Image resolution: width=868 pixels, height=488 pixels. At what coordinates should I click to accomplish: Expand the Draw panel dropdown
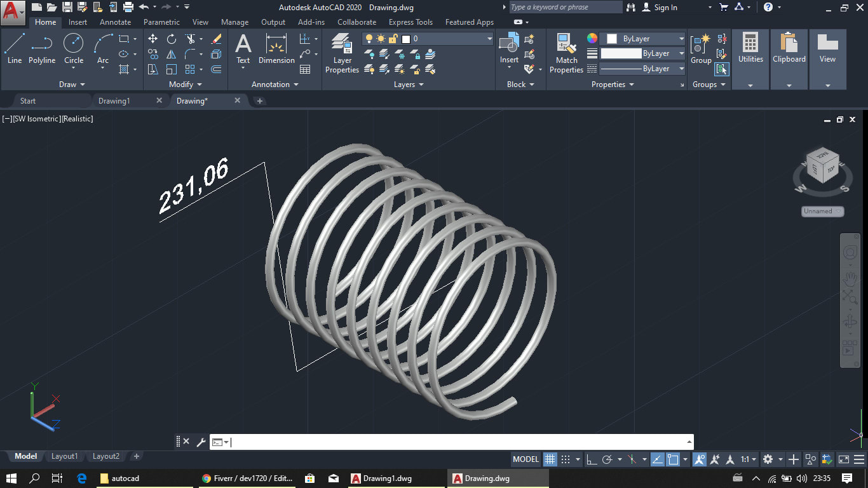click(x=72, y=85)
